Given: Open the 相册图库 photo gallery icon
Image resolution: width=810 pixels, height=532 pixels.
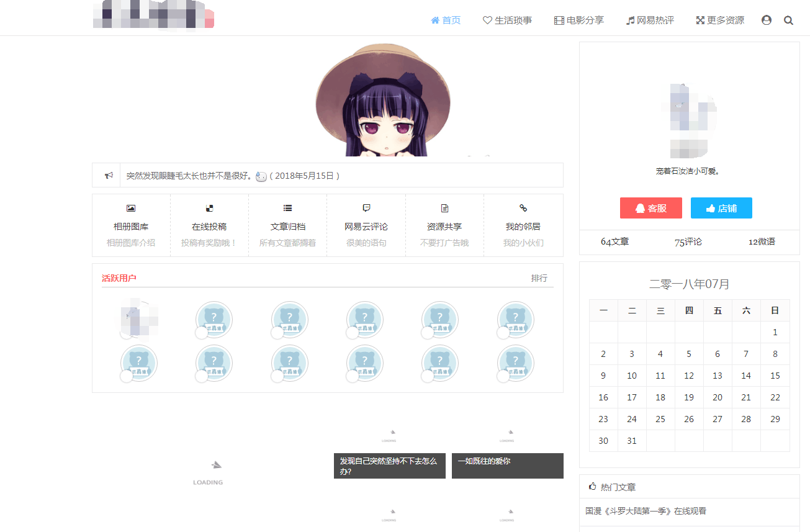Looking at the screenshot, I should [x=131, y=208].
